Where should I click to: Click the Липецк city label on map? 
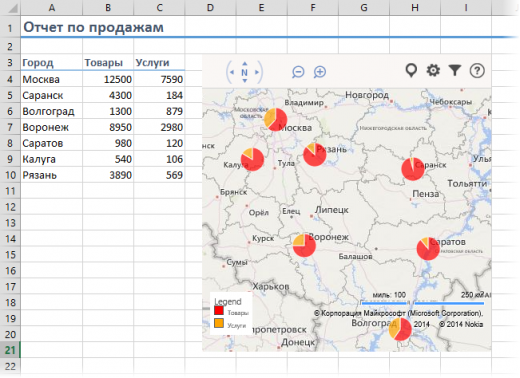tap(332, 210)
